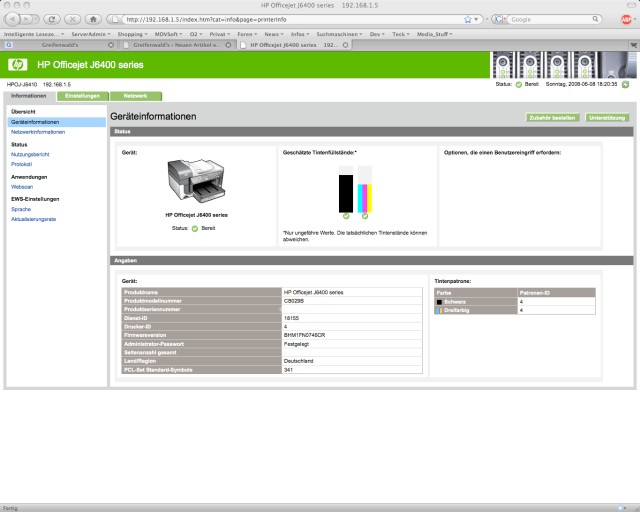Open the O2 bookmarks folder
Viewport: 640px width, 512px height.
click(196, 34)
